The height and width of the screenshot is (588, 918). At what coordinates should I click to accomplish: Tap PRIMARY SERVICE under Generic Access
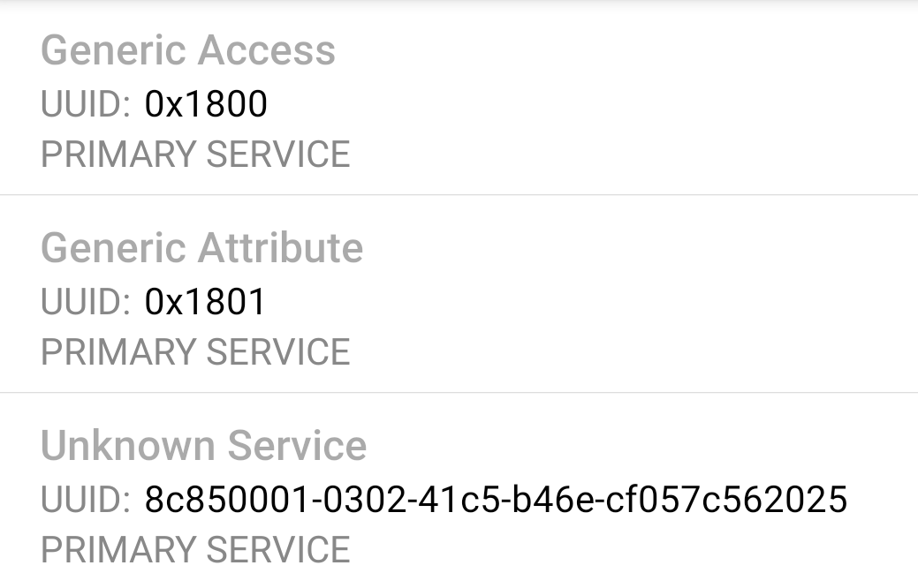coord(195,155)
